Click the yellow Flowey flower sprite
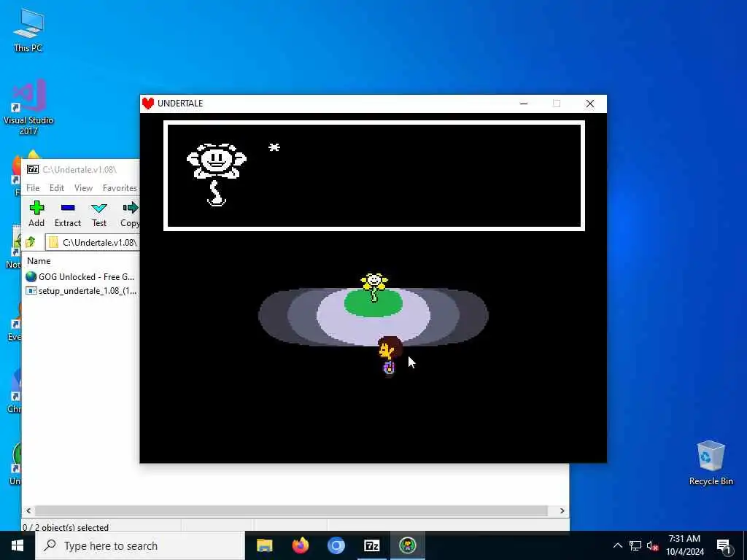 coord(374,287)
